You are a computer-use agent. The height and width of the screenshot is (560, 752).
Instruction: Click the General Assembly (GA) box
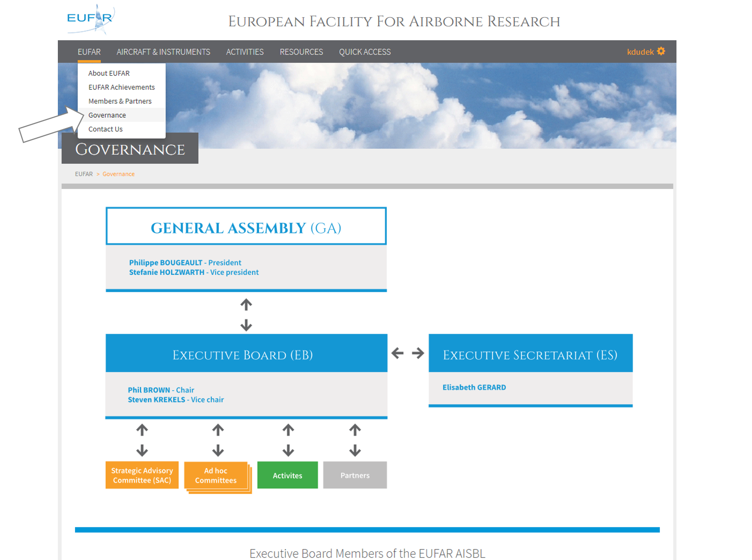pyautogui.click(x=246, y=227)
